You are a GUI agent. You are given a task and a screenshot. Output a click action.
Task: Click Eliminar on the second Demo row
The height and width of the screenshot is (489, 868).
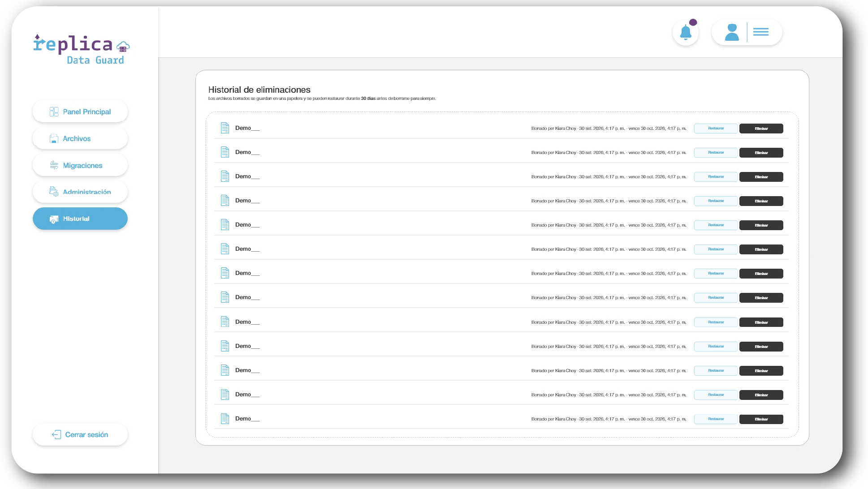pos(761,153)
